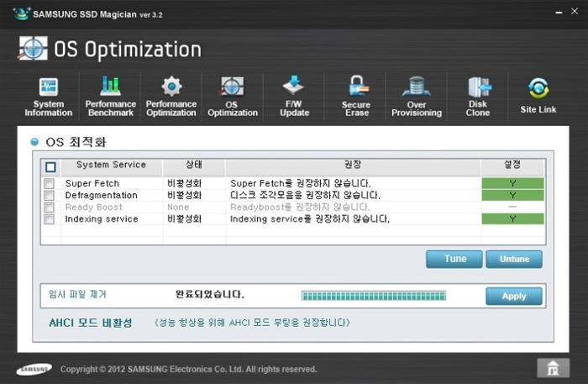Click the large OS Optimization header icon
The height and width of the screenshot is (384, 588).
pyautogui.click(x=33, y=49)
